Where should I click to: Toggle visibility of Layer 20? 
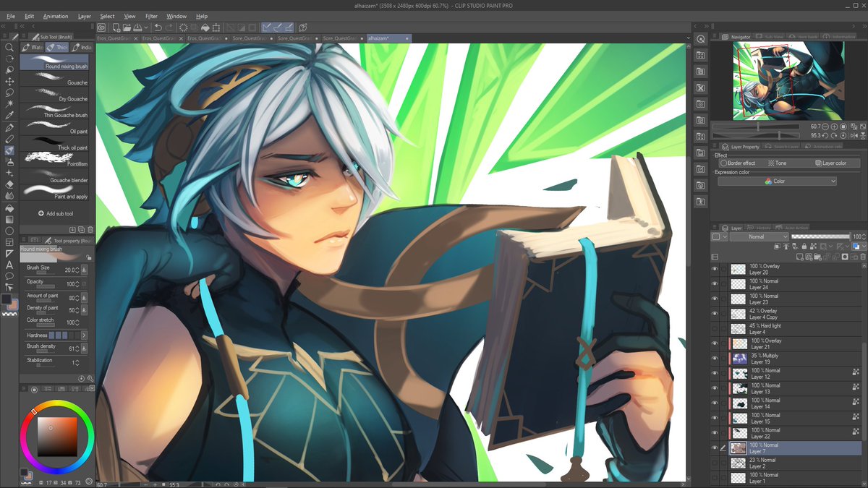click(715, 269)
